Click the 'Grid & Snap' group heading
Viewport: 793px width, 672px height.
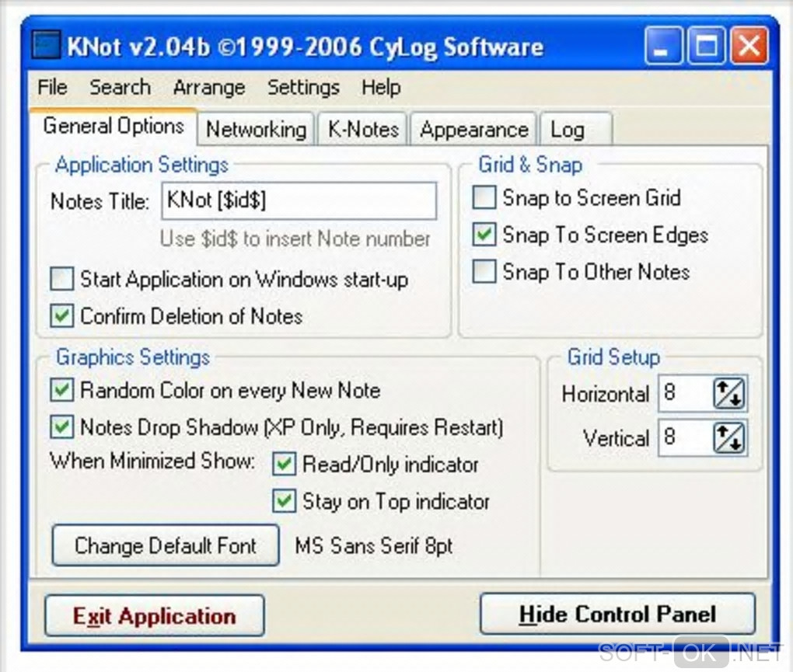click(x=530, y=164)
